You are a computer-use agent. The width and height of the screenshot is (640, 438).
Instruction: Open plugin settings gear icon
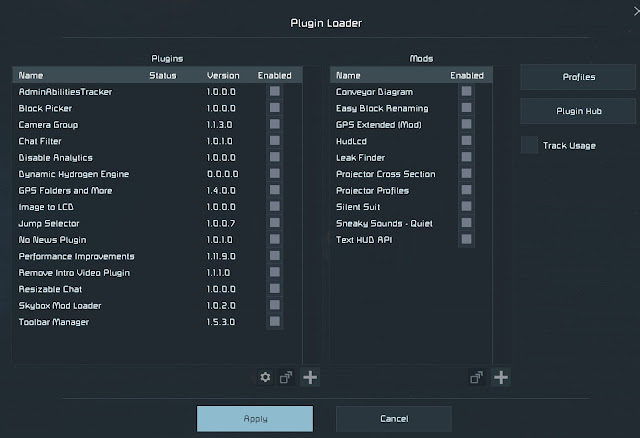point(265,377)
